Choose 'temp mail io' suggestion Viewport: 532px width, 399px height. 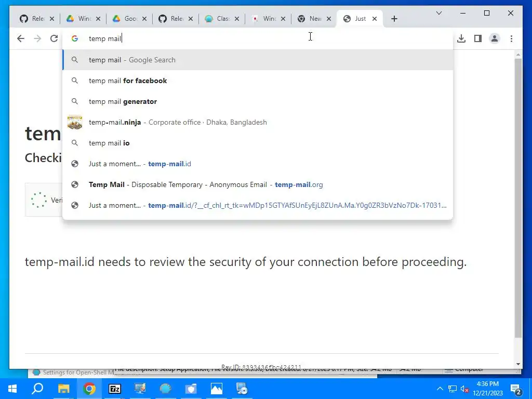258,143
